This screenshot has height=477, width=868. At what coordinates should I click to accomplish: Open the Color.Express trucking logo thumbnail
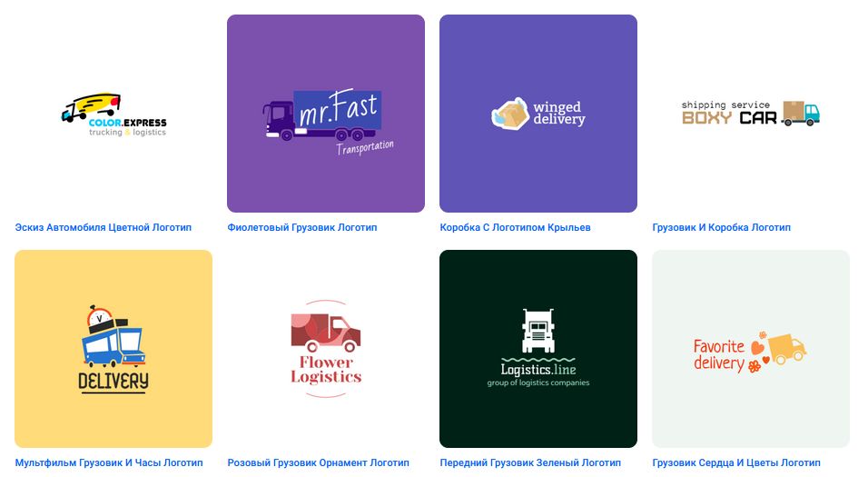[113, 114]
